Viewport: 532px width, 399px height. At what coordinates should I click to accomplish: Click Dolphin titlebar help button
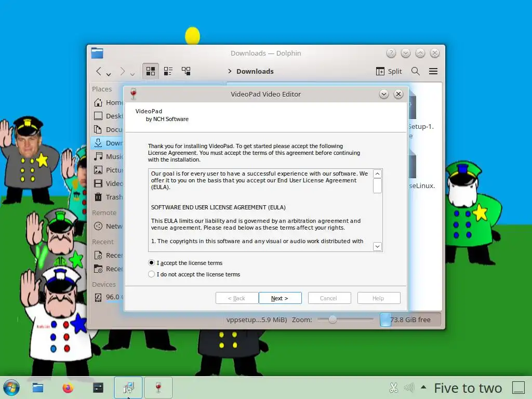coord(391,54)
